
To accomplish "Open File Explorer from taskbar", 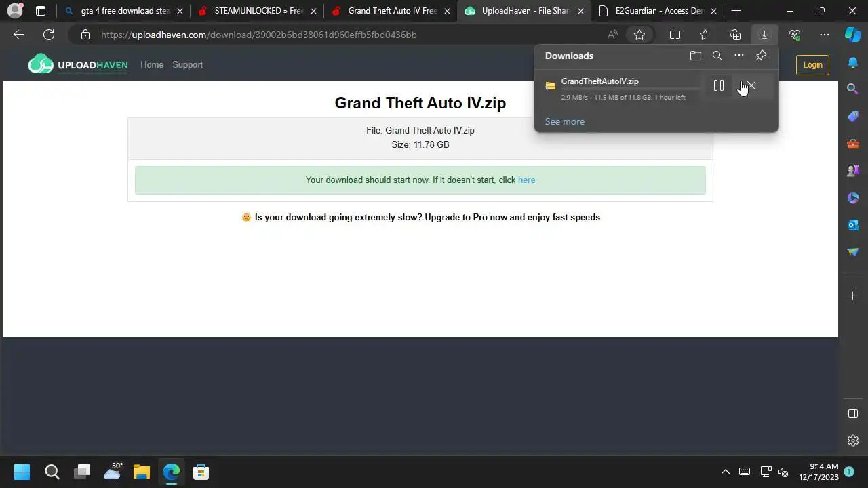I will point(141,472).
